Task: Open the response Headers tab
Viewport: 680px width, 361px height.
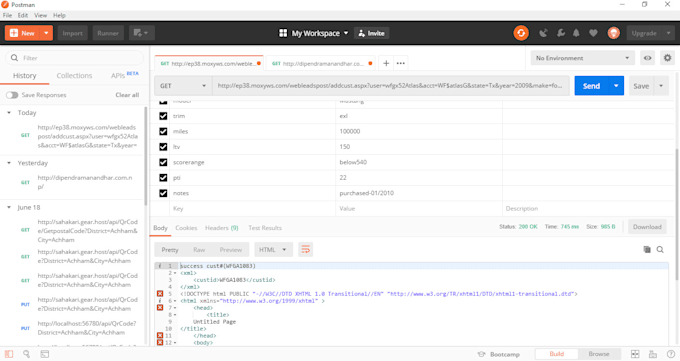Action: [222, 228]
